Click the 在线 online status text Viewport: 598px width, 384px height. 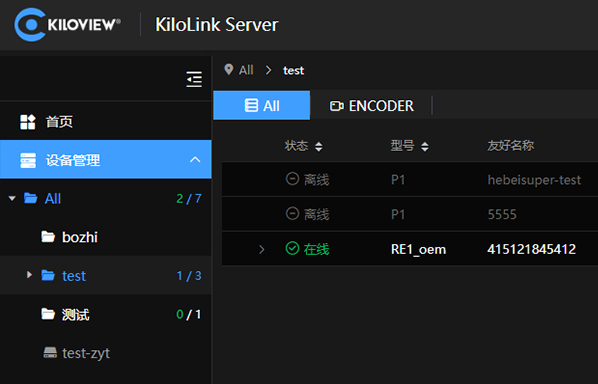coord(317,249)
